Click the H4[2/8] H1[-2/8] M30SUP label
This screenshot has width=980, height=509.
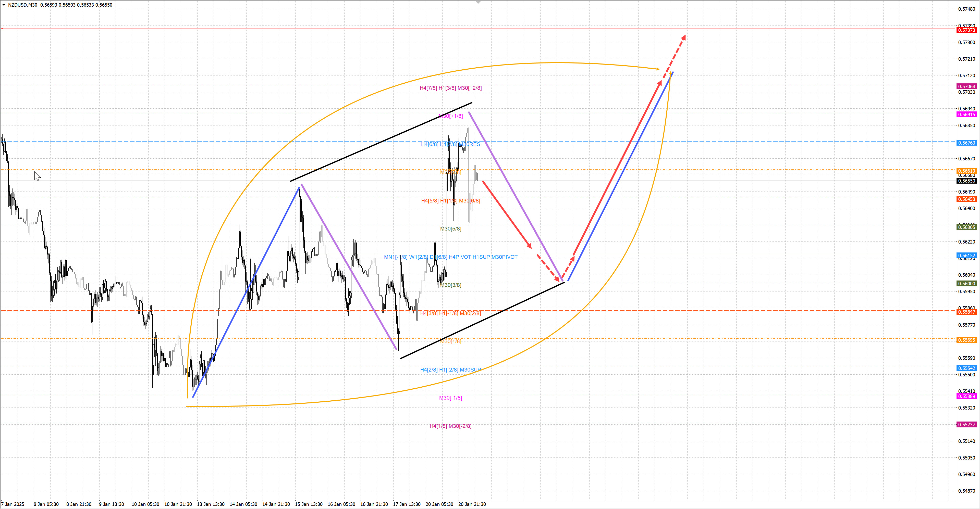[x=450, y=370]
